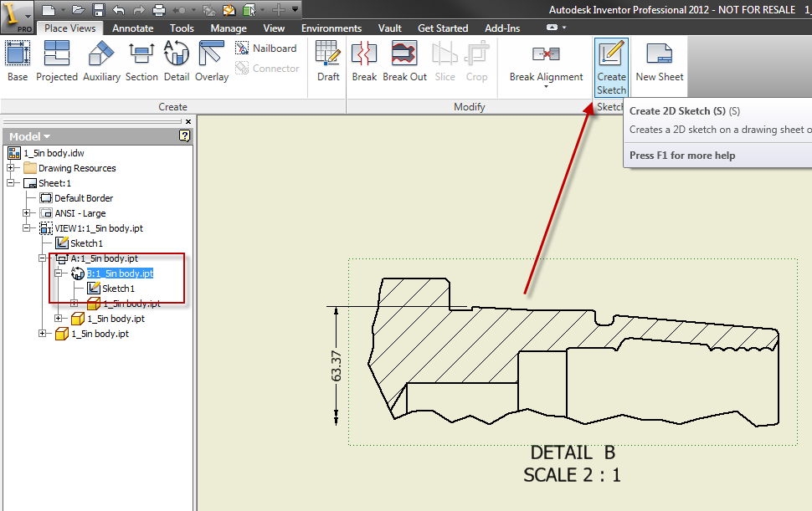The image size is (812, 511).
Task: Select the Break view tool
Action: click(364, 62)
